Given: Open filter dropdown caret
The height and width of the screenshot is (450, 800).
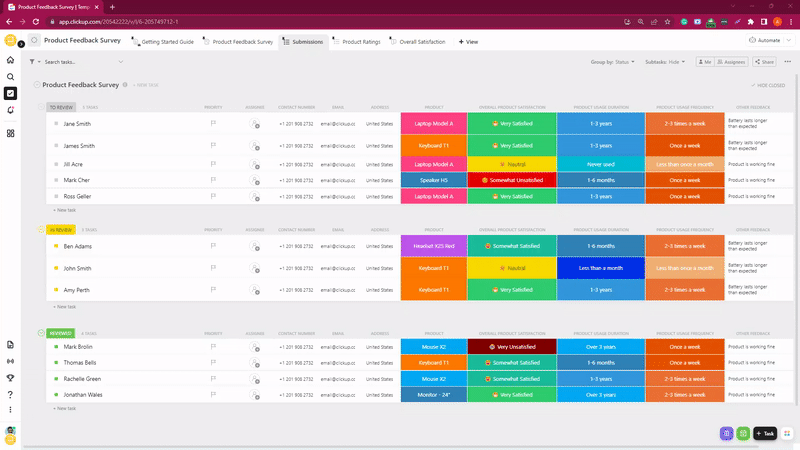Looking at the screenshot, I should [39, 62].
